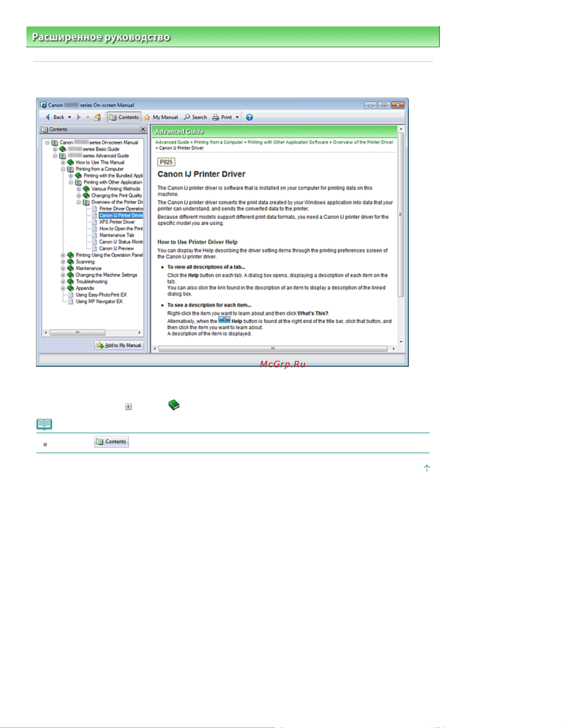Select Printer Driver Operatio tree item

click(121, 209)
